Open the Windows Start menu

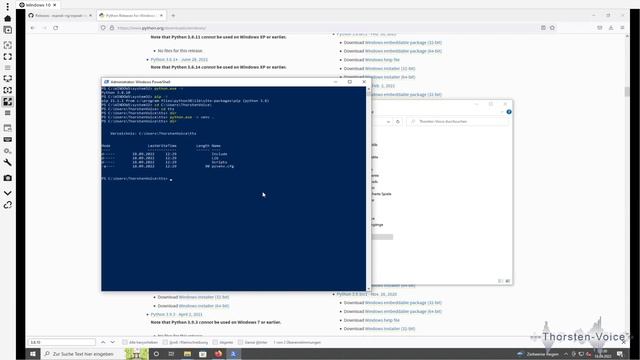pos(33,354)
